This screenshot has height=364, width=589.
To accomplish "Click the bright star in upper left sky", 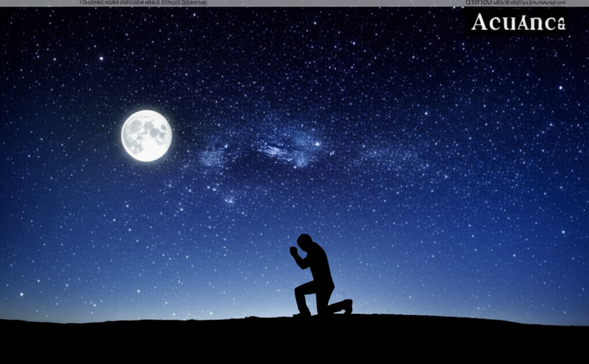I will pos(101,58).
